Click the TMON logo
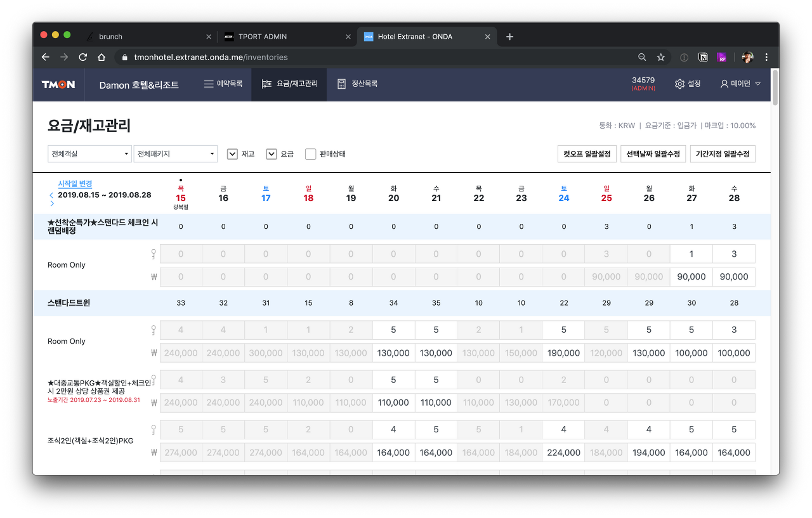812x518 pixels. [x=58, y=84]
